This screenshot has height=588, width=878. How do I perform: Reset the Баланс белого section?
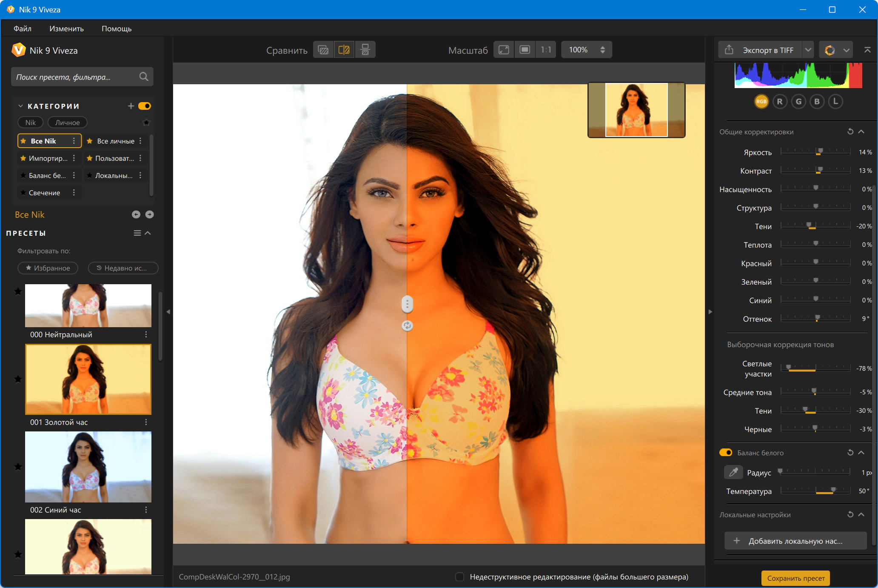coord(850,452)
